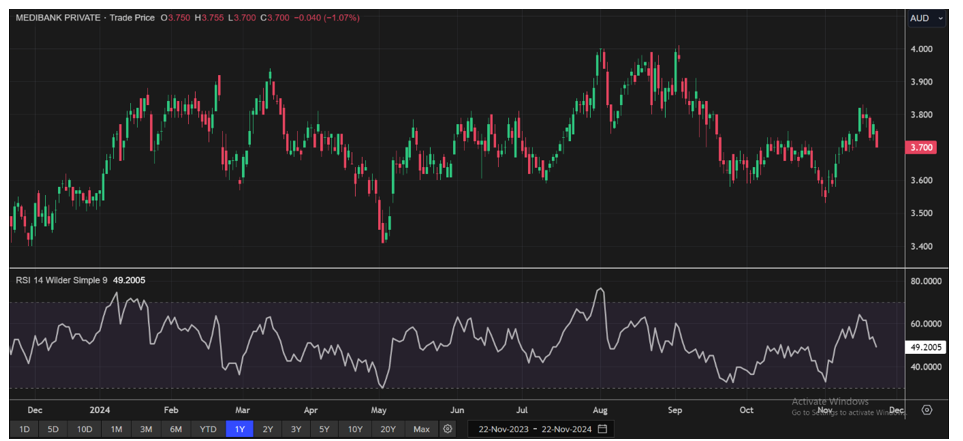Select the 2Y time range
963x441 pixels.
268,429
